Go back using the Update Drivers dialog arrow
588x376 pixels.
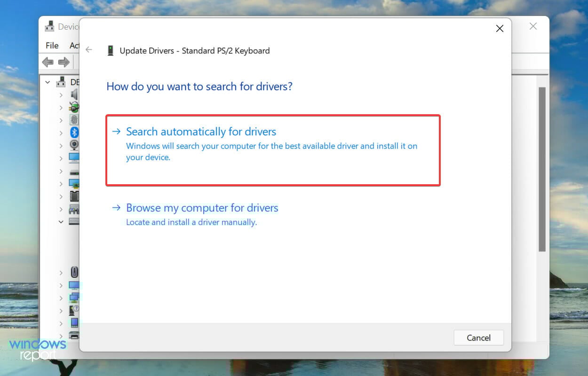89,50
